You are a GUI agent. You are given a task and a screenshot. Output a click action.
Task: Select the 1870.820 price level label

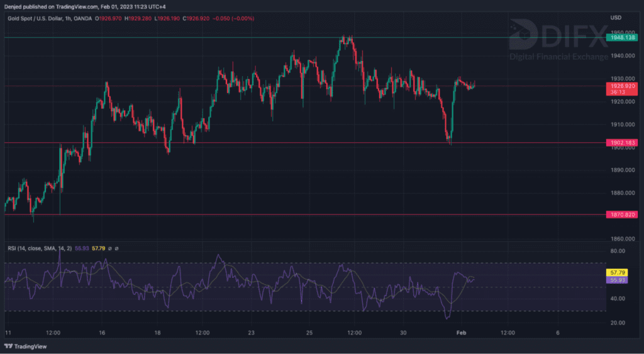click(621, 214)
